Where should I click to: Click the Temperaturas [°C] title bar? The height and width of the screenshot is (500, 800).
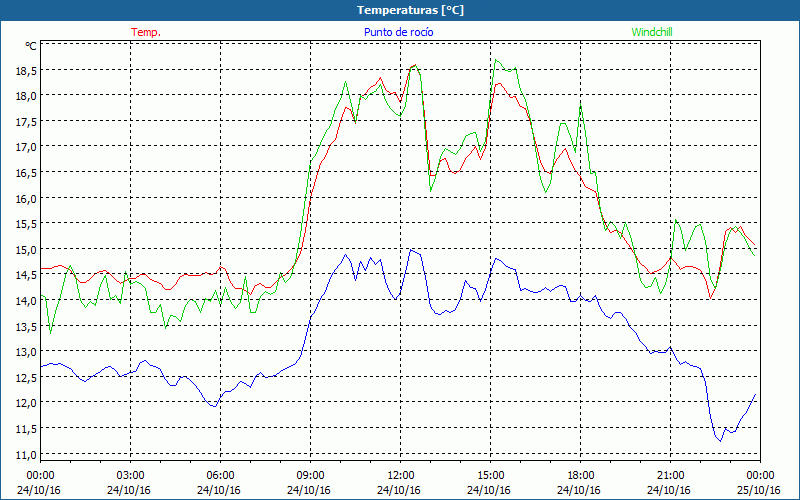tap(400, 10)
